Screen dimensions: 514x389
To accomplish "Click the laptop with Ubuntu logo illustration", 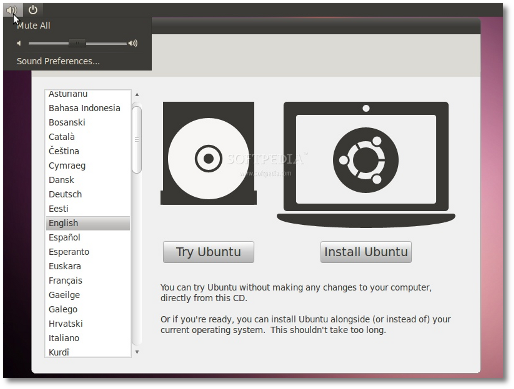I will pyautogui.click(x=366, y=165).
